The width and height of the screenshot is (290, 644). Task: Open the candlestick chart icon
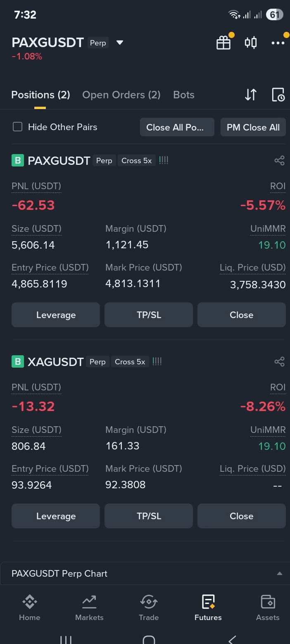tap(251, 43)
